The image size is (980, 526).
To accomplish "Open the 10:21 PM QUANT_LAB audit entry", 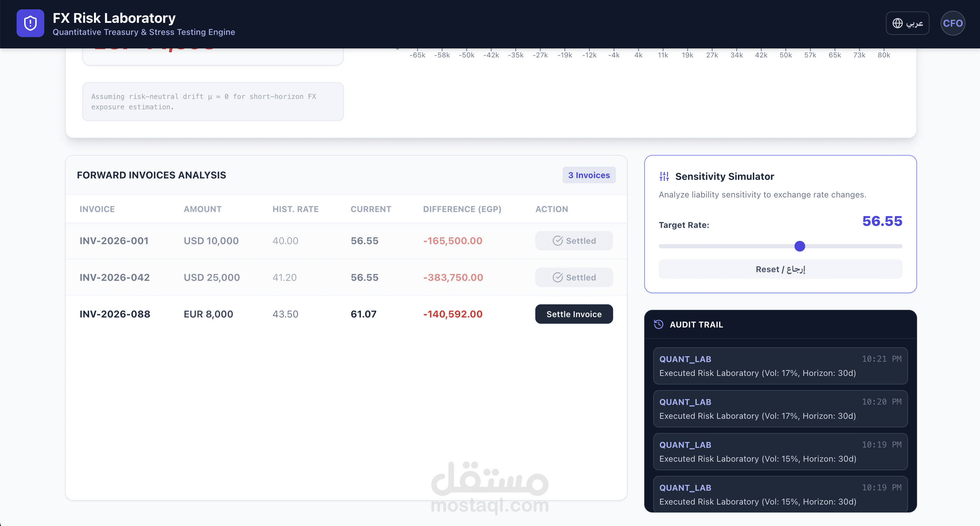I will click(x=780, y=366).
